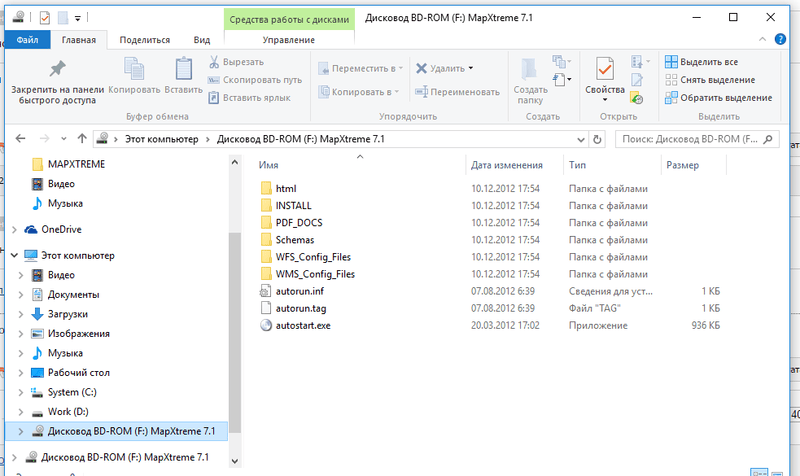Click the Paste icon in ribbon
The height and width of the screenshot is (476, 800).
point(183,69)
